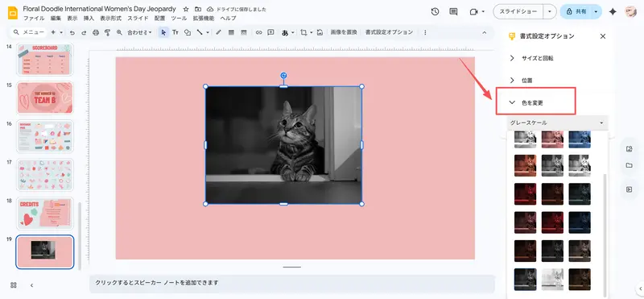Viewport: 644px width, 299px height.
Task: Click the あ input tools icon
Action: pyautogui.click(x=285, y=32)
